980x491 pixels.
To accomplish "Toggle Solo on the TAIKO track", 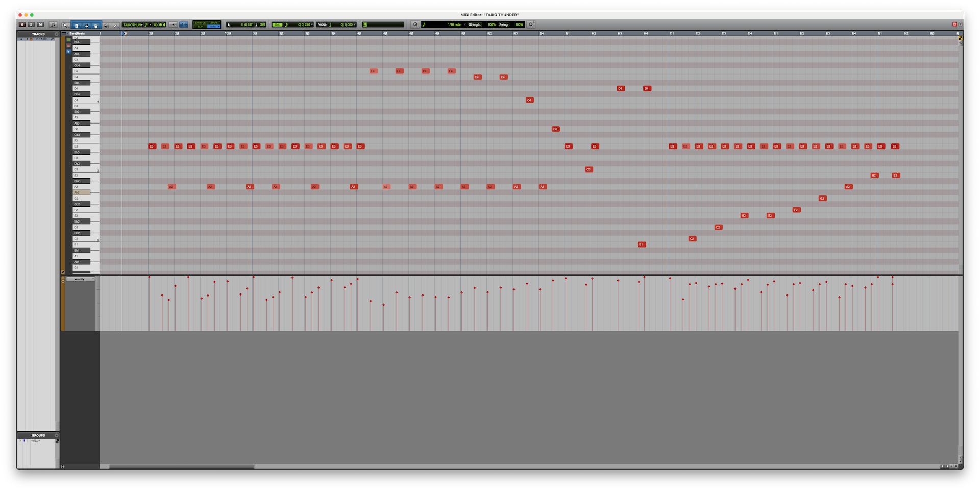I will point(30,24).
